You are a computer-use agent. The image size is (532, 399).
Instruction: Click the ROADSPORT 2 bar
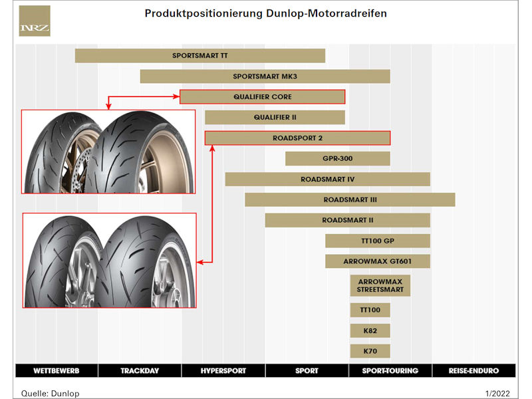[x=297, y=138]
